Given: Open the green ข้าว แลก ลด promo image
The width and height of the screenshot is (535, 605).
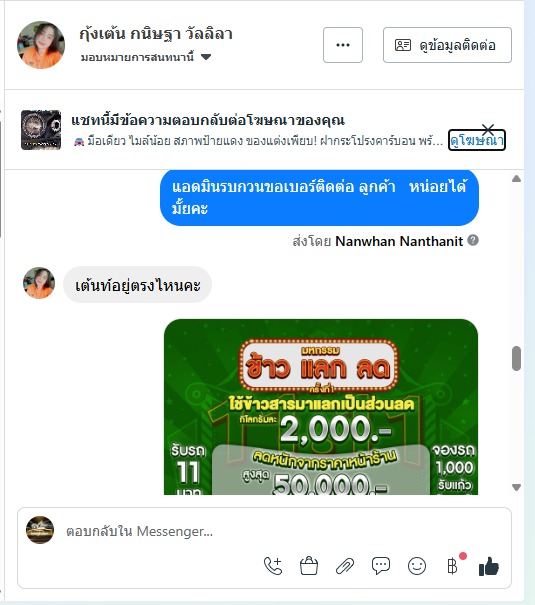Looking at the screenshot, I should (321, 407).
